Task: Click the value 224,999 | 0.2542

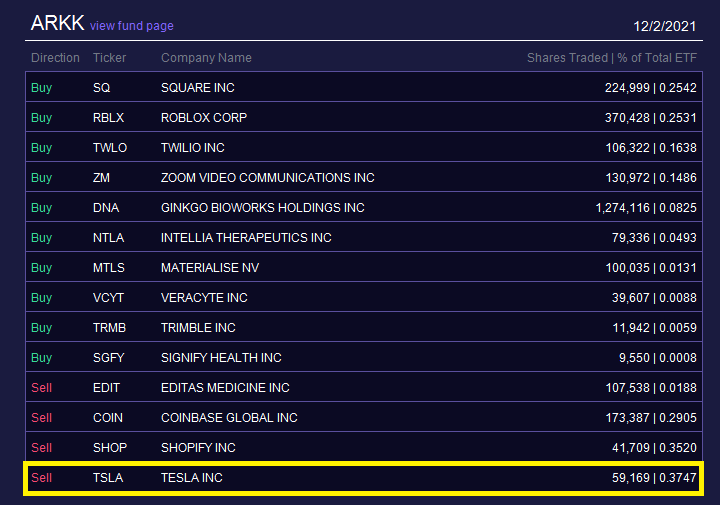Action: pyautogui.click(x=651, y=88)
